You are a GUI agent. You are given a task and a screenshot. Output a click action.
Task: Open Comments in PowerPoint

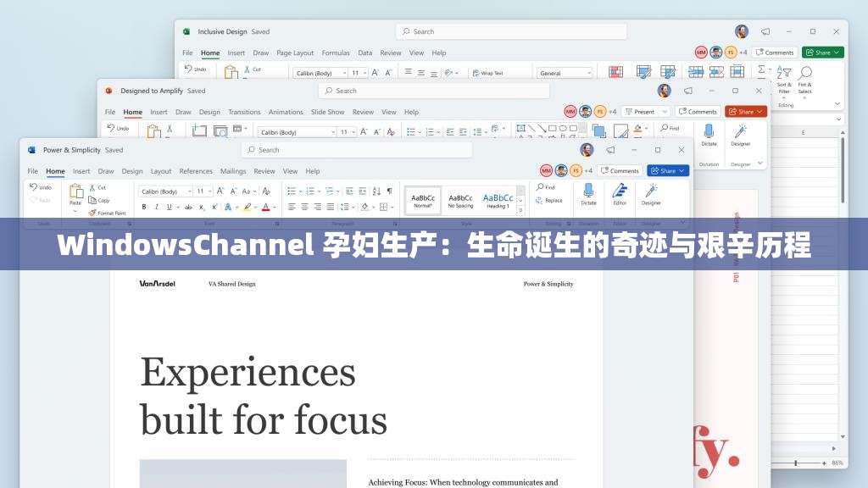698,111
